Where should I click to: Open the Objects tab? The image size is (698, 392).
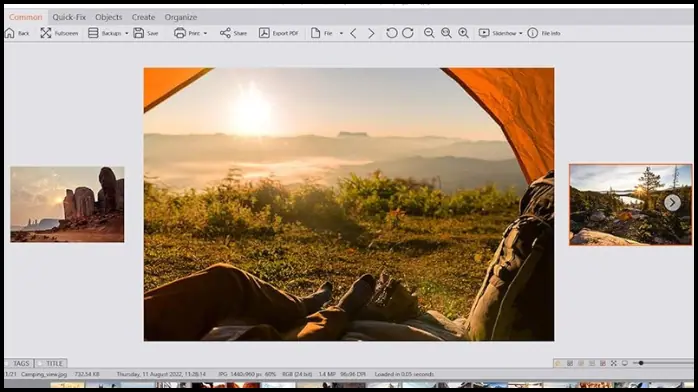pos(109,17)
